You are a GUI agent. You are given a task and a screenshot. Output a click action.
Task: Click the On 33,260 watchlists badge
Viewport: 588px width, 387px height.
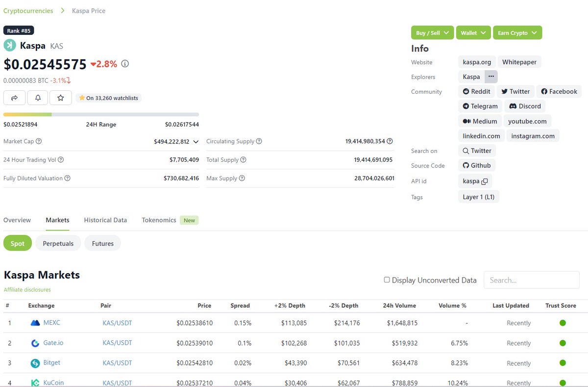[x=109, y=98]
